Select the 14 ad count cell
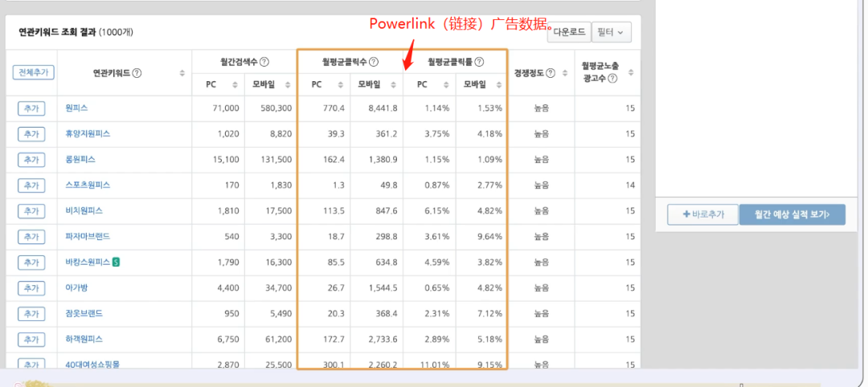868x387 pixels. 608,185
